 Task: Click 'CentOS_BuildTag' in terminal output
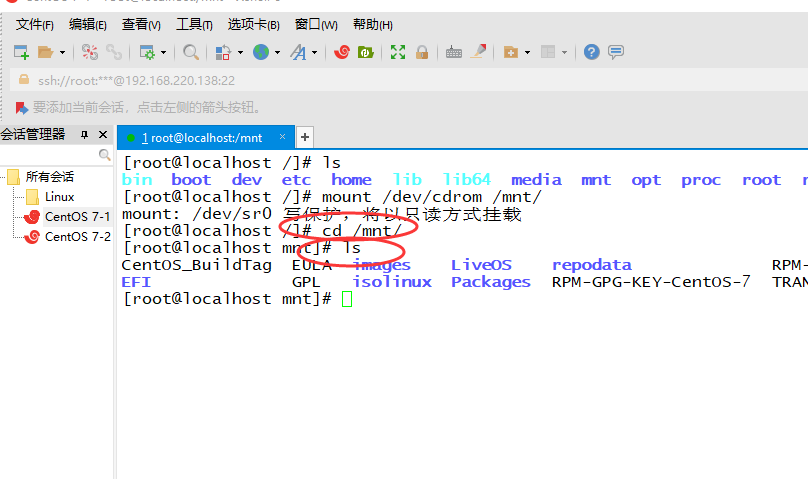click(196, 265)
